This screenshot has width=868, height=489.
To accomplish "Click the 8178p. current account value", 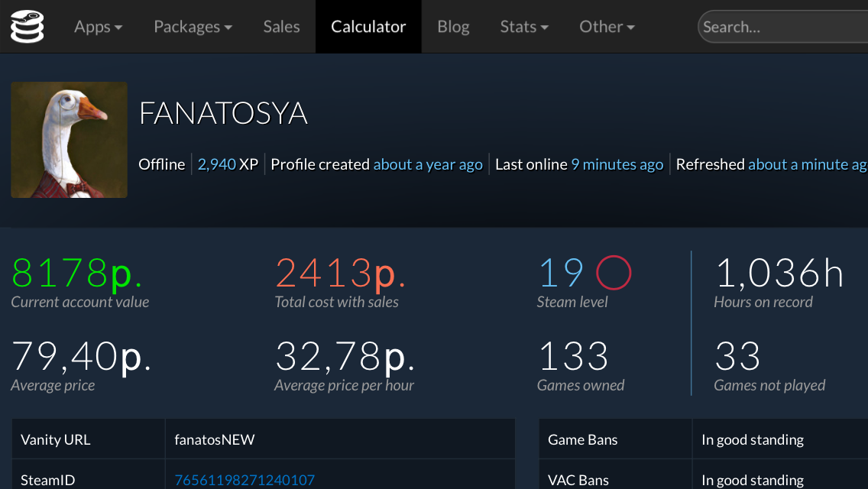I will 77,273.
